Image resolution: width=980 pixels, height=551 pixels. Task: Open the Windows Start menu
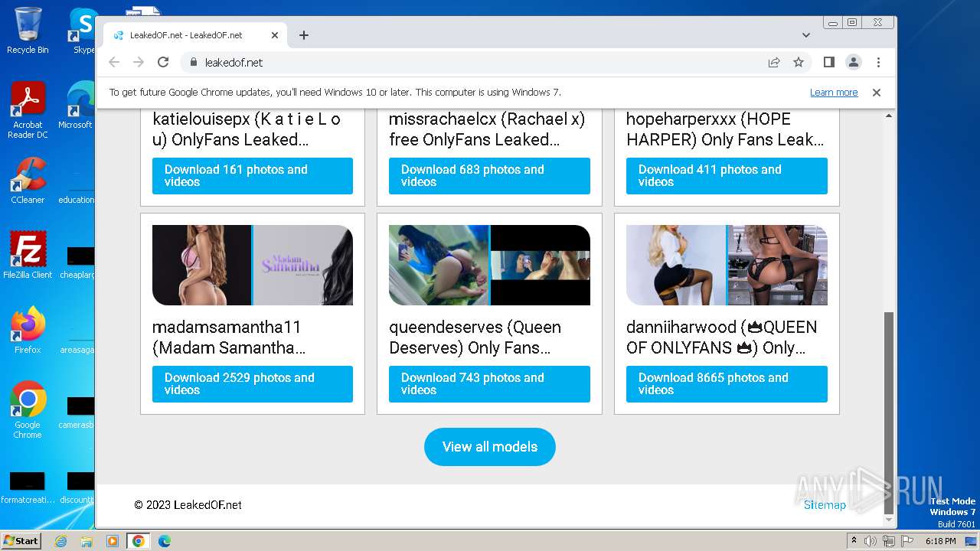[x=21, y=540]
